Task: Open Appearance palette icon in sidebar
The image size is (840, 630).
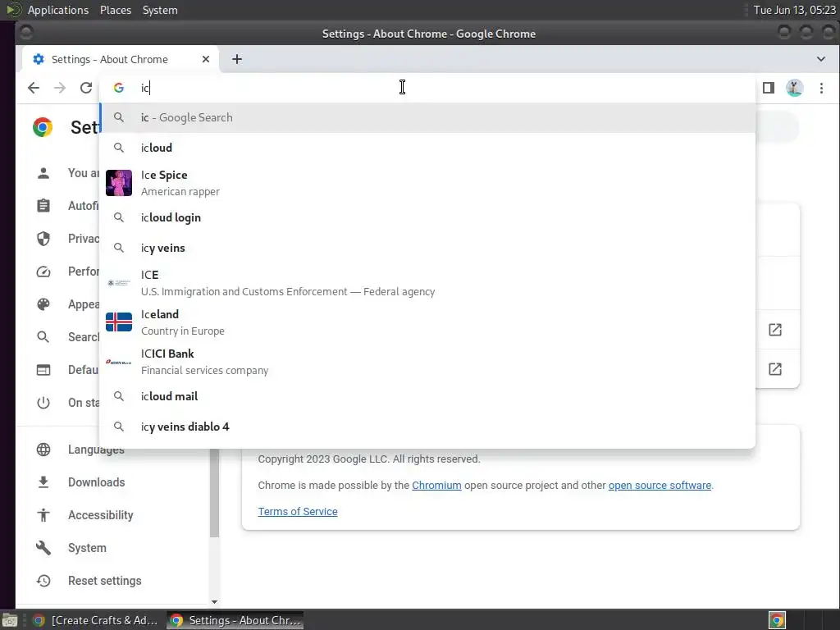Action: pyautogui.click(x=43, y=304)
